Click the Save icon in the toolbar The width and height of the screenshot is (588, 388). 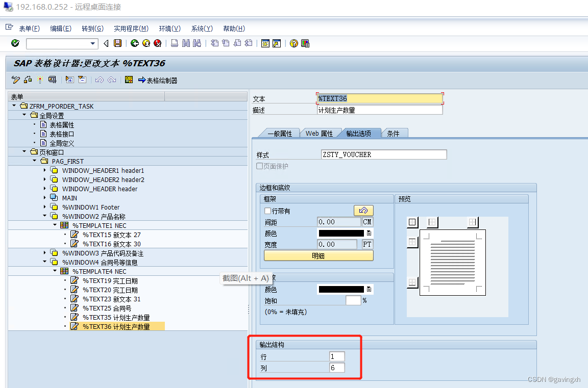(116, 43)
